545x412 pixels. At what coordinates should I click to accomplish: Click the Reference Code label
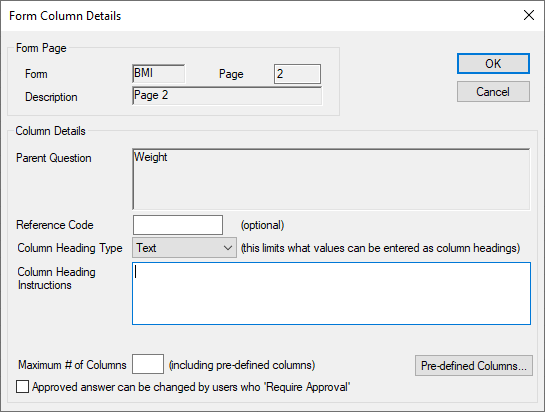click(55, 225)
